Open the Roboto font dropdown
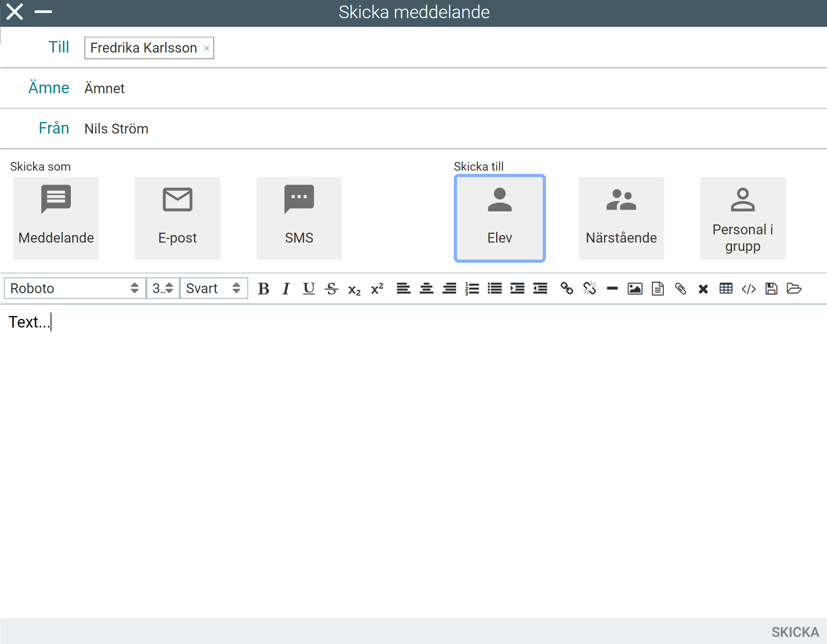This screenshot has height=644, width=827. [75, 288]
